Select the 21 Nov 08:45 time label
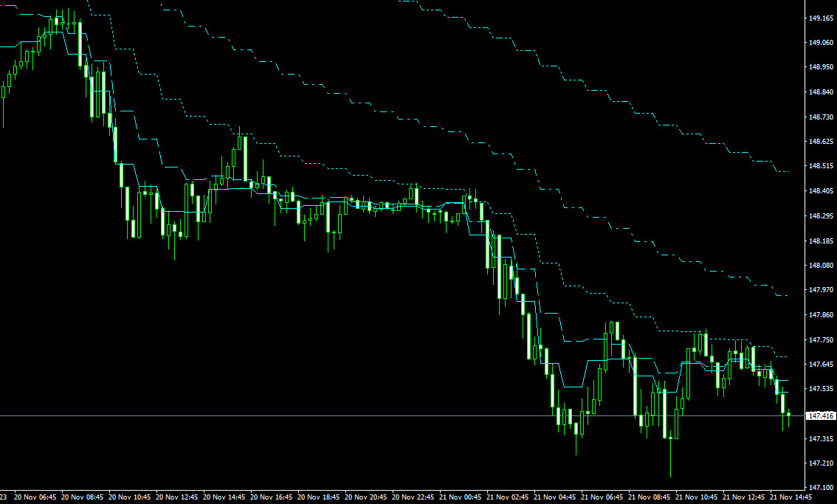Screen dimensions: 837x504 click(649, 497)
